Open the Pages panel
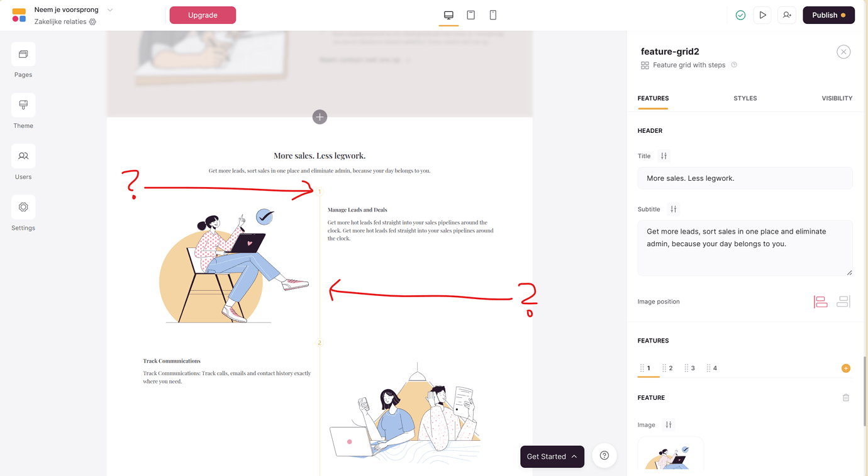 pos(23,55)
